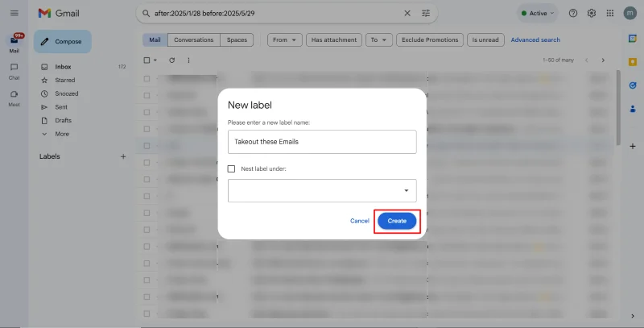644x328 pixels.
Task: Open the To filter dropdown
Action: pyautogui.click(x=378, y=39)
